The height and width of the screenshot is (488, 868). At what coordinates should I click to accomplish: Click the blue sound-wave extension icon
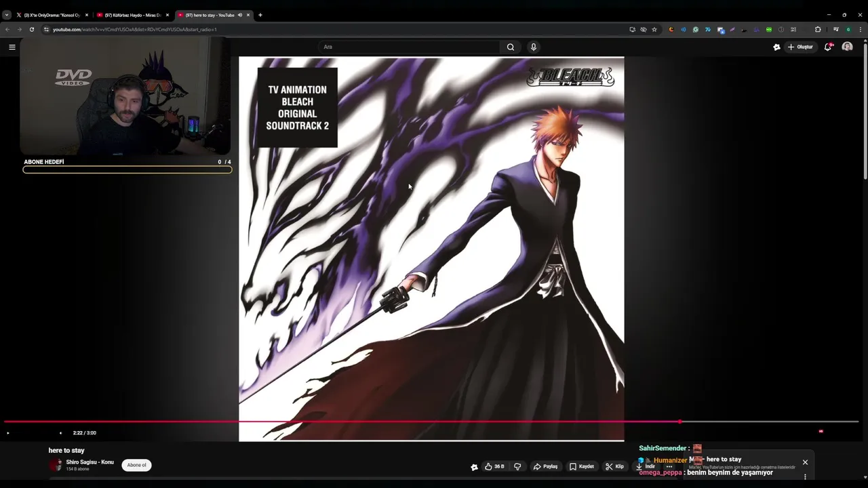click(x=684, y=29)
